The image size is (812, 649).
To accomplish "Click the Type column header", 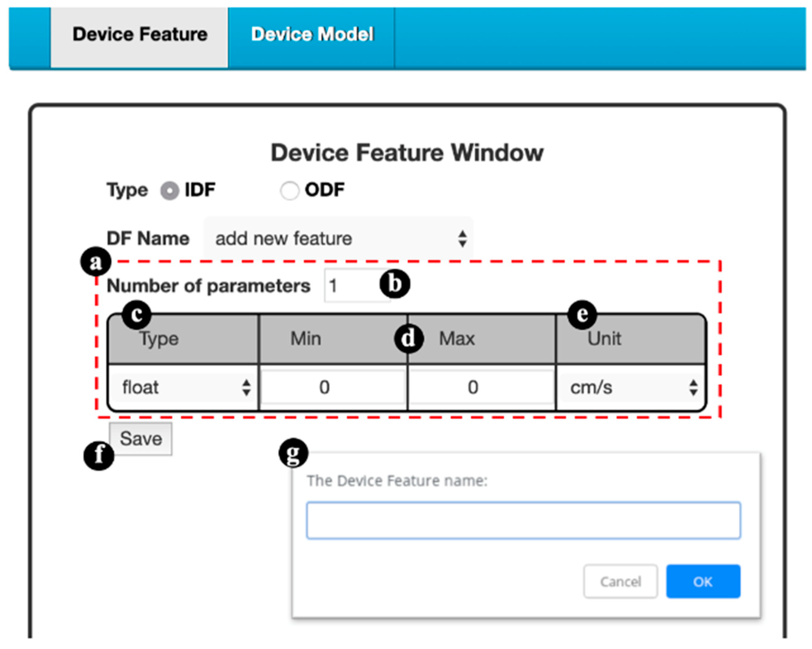I will 160,339.
